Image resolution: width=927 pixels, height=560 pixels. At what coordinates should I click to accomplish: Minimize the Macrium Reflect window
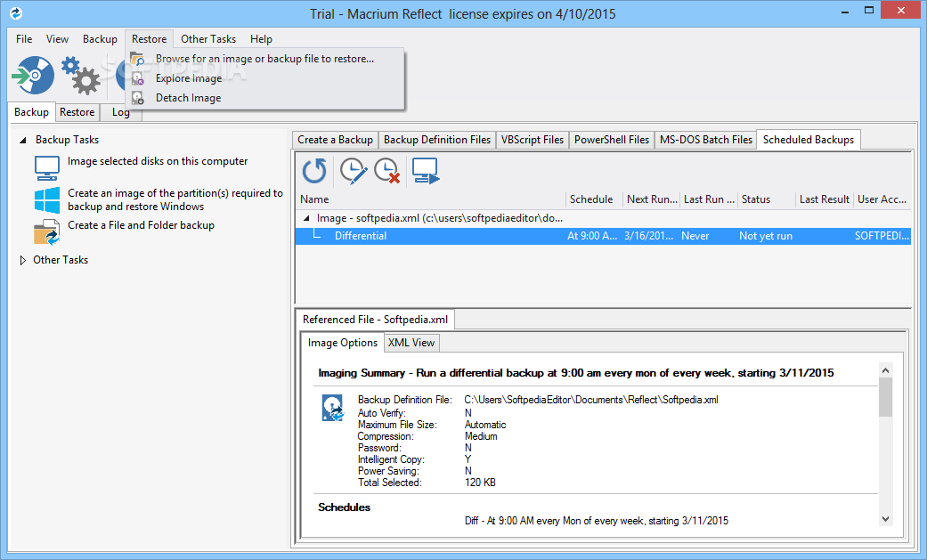coord(845,11)
